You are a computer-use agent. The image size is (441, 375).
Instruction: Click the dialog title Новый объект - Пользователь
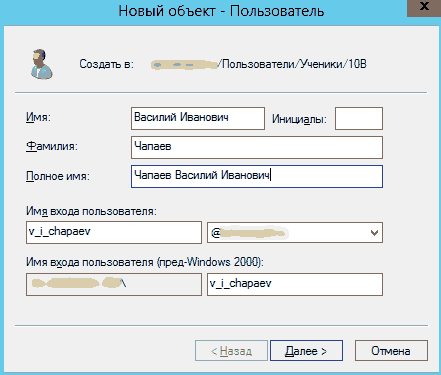point(221,11)
